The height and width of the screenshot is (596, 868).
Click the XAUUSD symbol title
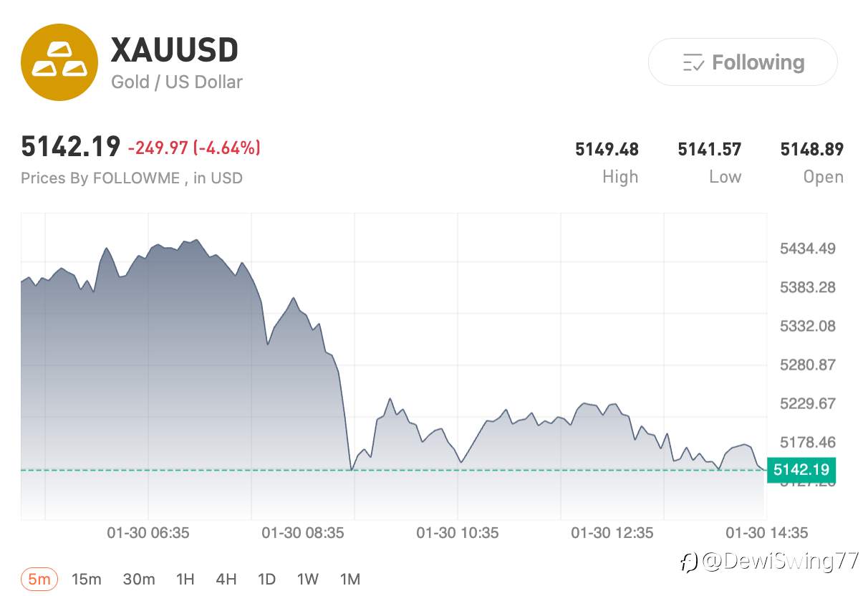[174, 50]
